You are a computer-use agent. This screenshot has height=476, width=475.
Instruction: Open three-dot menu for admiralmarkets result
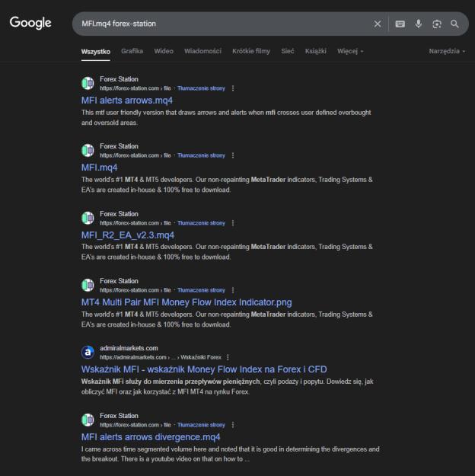coord(228,357)
